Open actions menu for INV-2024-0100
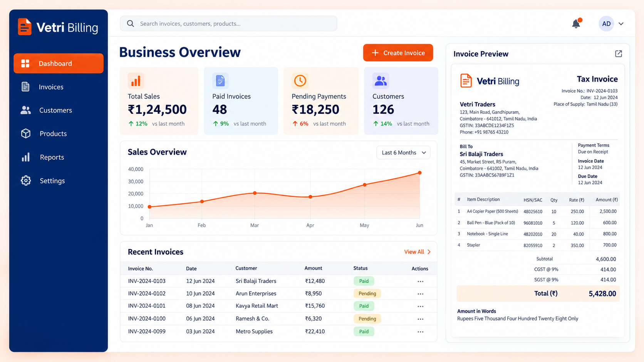 click(x=420, y=319)
